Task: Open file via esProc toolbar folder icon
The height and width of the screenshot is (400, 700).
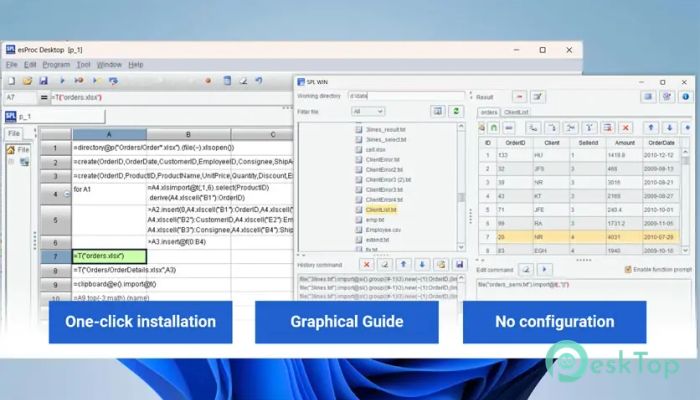Action: [x=27, y=81]
